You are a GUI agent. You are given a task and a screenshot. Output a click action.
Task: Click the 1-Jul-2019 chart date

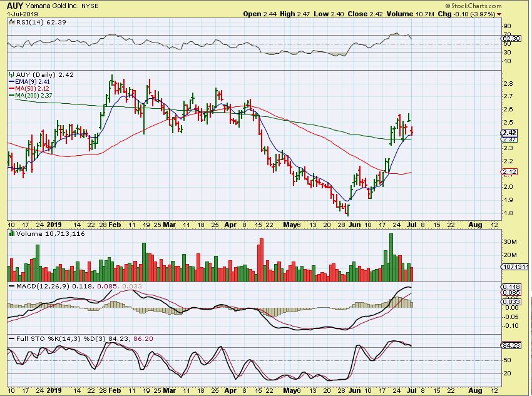[x=23, y=14]
